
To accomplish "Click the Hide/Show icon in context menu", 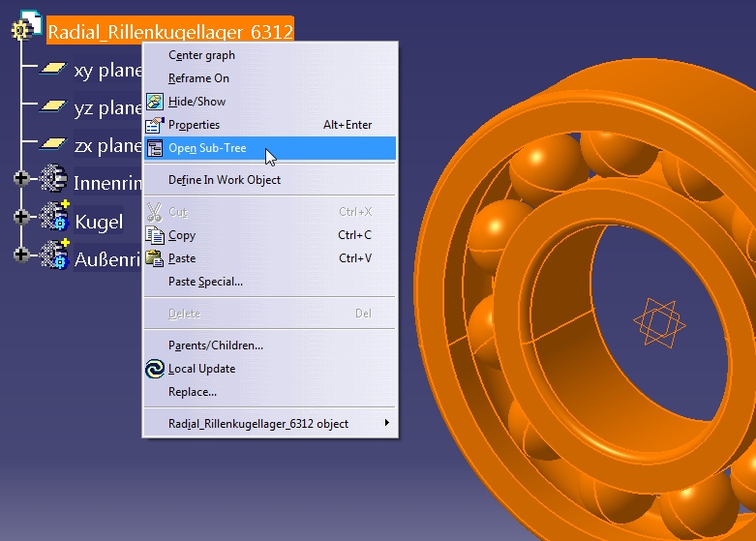I will pyautogui.click(x=155, y=102).
